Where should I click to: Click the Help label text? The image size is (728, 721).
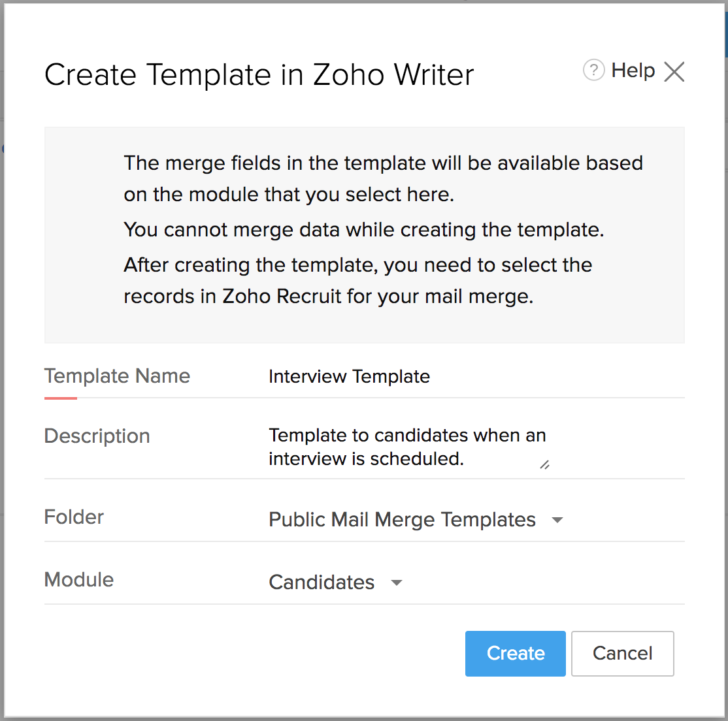tap(632, 70)
